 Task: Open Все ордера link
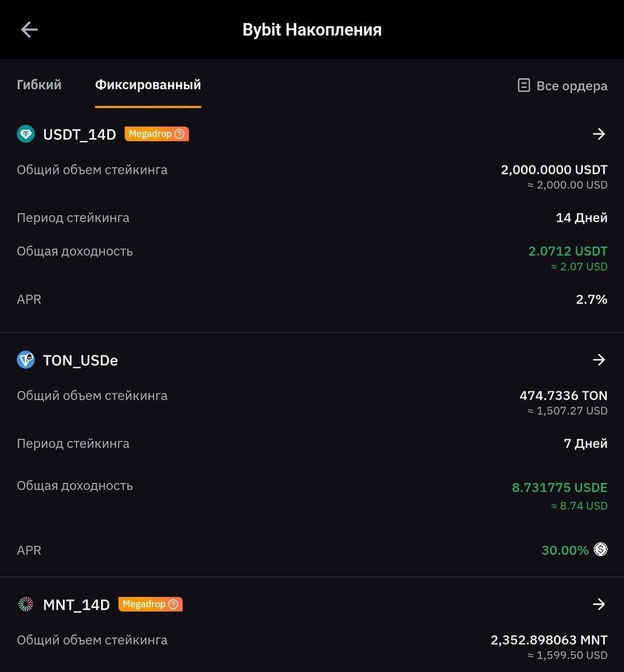click(571, 86)
